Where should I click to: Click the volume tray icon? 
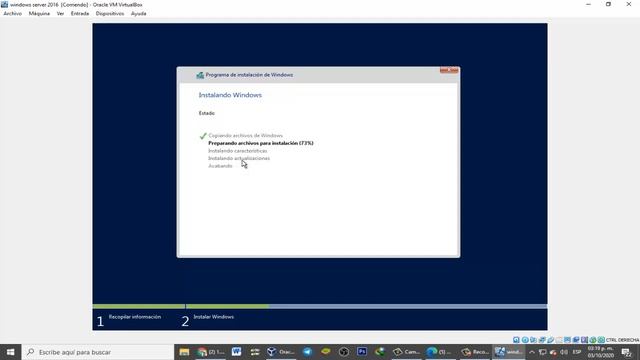coord(564,352)
